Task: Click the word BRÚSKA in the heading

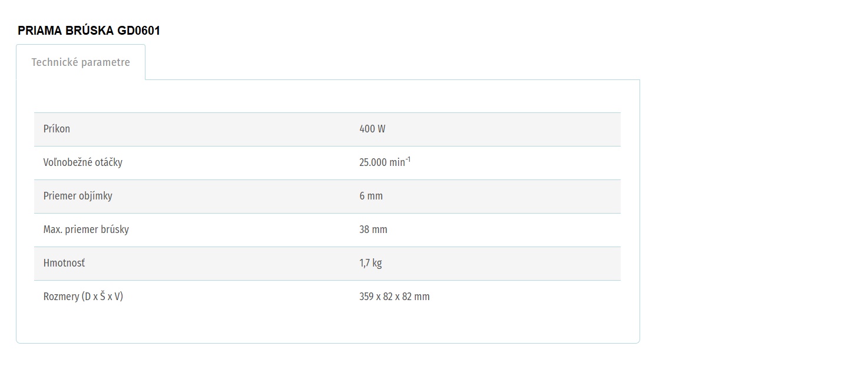Action: pyautogui.click(x=90, y=31)
